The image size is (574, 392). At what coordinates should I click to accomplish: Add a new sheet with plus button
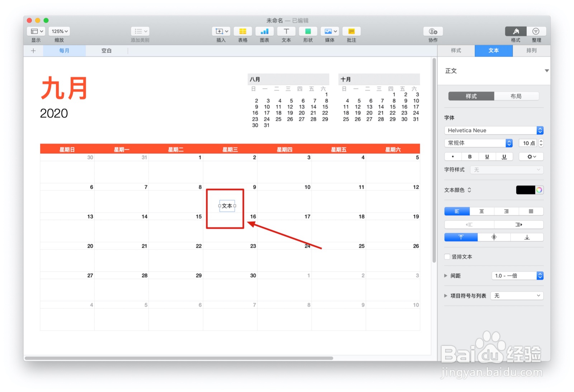pyautogui.click(x=33, y=51)
